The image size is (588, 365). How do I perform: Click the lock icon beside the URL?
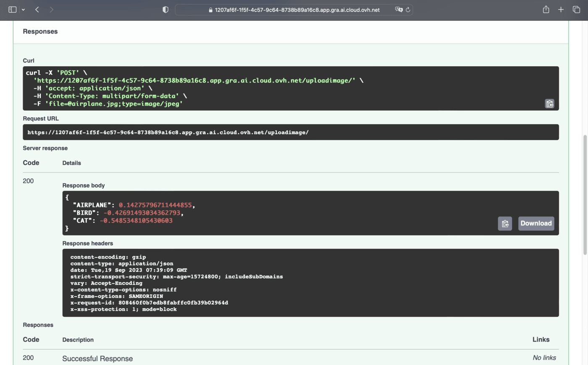(210, 10)
